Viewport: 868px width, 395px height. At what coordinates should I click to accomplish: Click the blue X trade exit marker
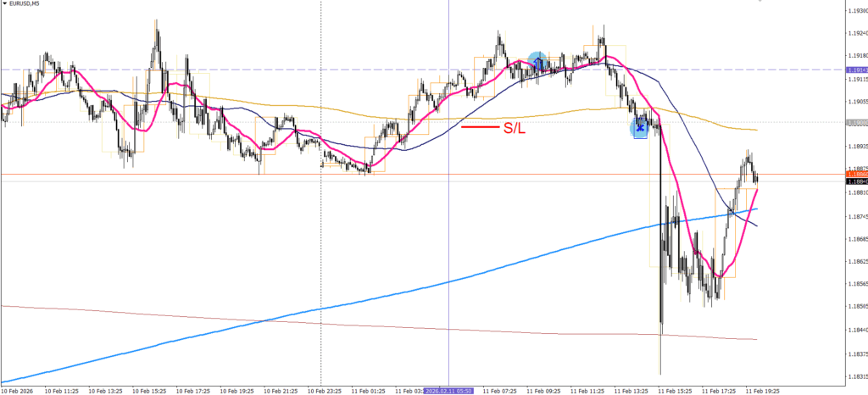click(x=640, y=128)
